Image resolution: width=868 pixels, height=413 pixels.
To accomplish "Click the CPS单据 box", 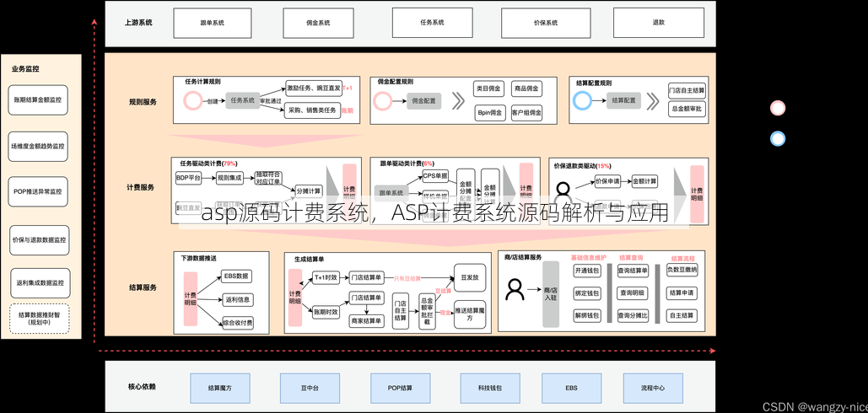I will [x=435, y=176].
